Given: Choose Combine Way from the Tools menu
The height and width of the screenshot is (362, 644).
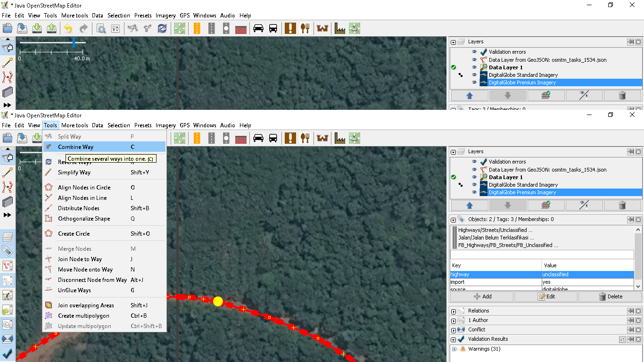Looking at the screenshot, I should 75,147.
